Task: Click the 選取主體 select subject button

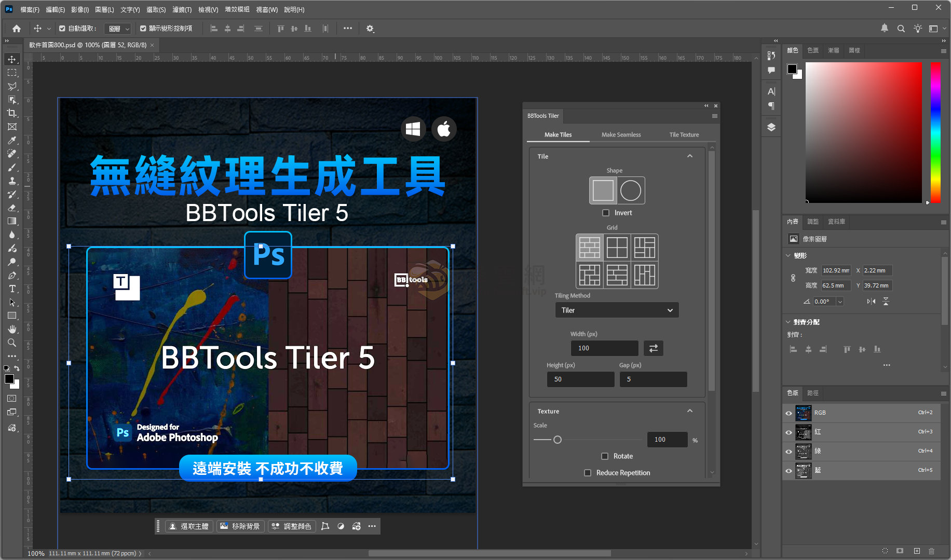Action: point(189,526)
